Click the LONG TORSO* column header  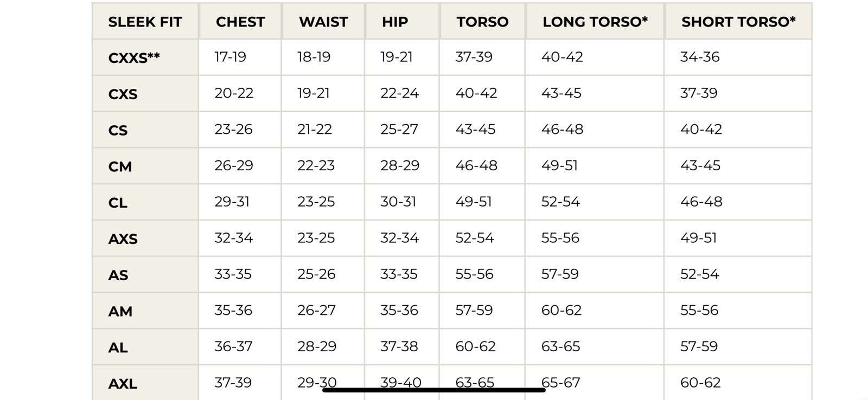(595, 22)
